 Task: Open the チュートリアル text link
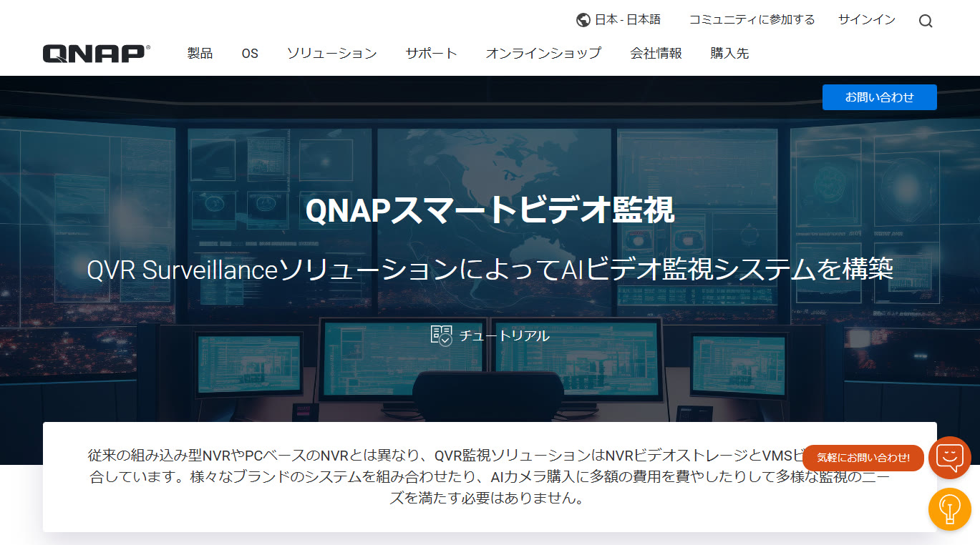(x=504, y=335)
